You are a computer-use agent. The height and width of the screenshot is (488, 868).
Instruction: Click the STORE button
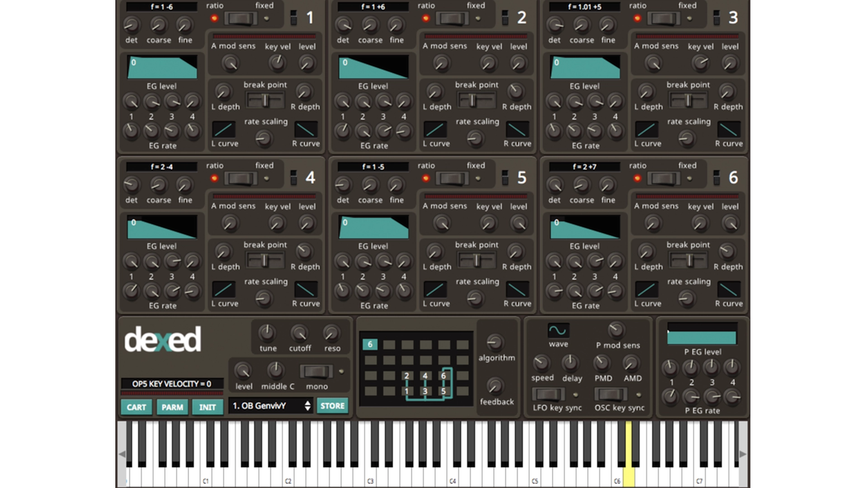332,406
